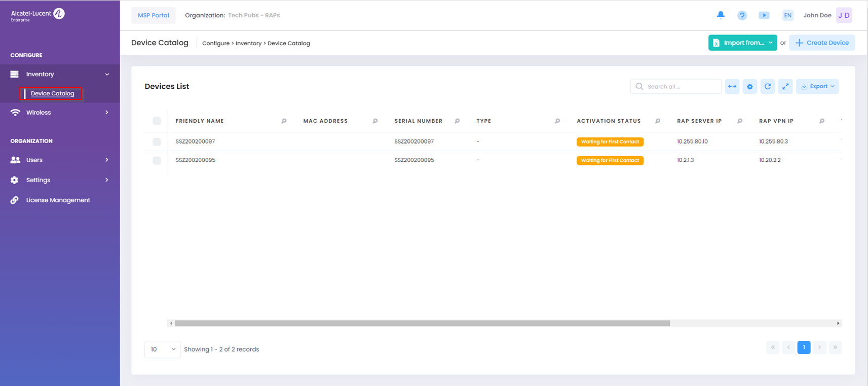Select the checkbox for device SSZ200200097

click(x=157, y=142)
